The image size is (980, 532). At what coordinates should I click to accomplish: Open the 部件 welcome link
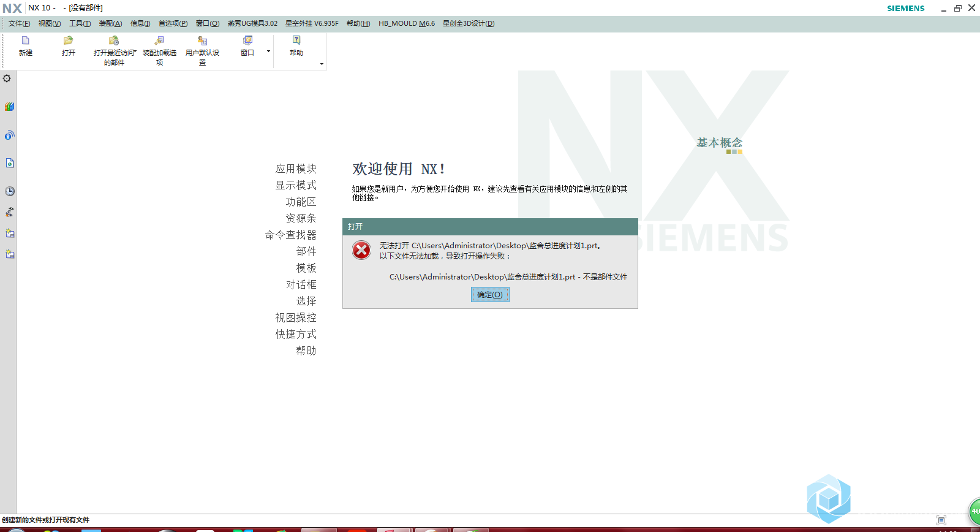pos(306,251)
